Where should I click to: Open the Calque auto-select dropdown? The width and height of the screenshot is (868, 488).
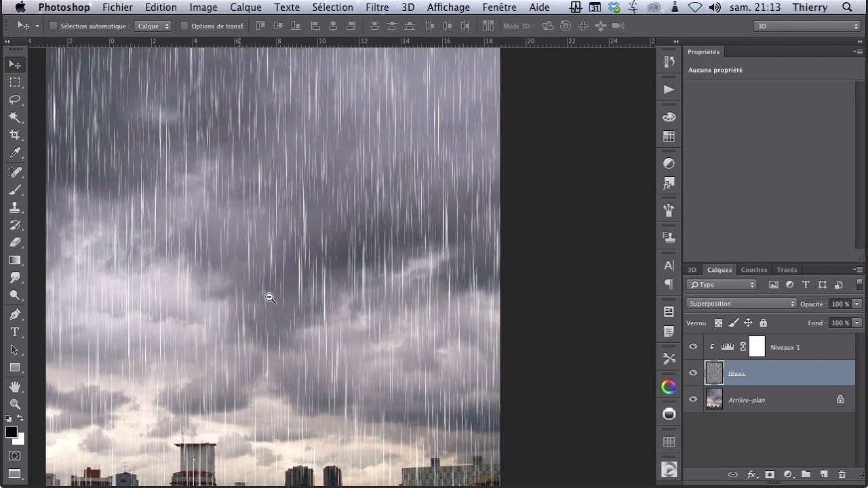tap(153, 26)
